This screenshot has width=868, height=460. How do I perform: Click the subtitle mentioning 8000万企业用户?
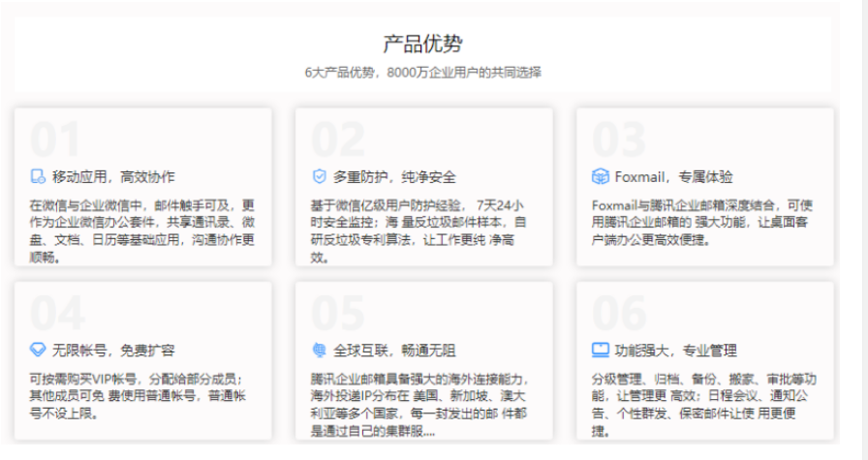(422, 72)
